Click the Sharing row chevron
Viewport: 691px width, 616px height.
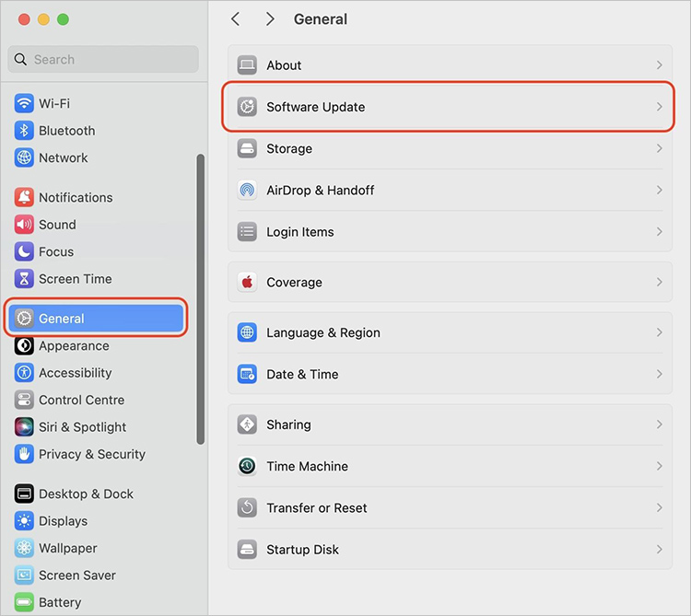(x=660, y=424)
